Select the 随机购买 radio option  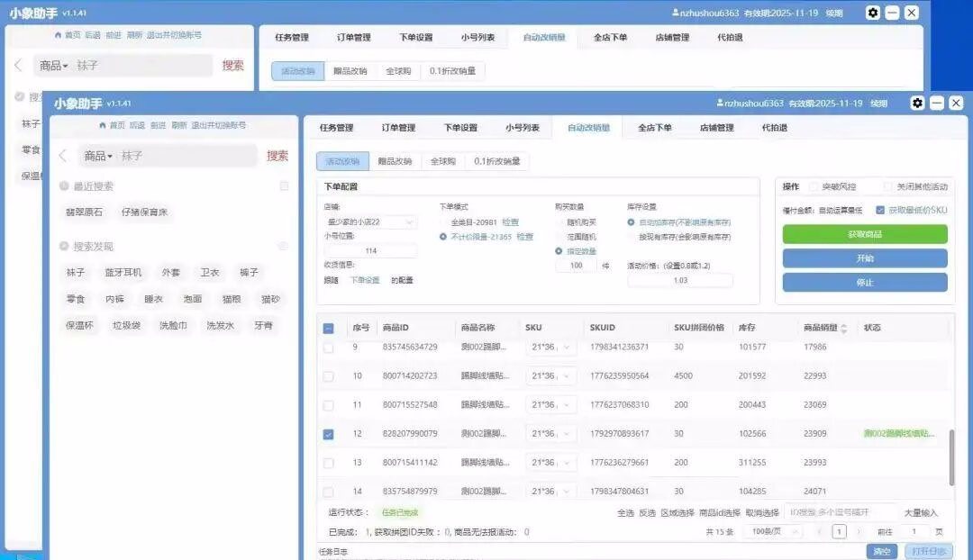559,221
